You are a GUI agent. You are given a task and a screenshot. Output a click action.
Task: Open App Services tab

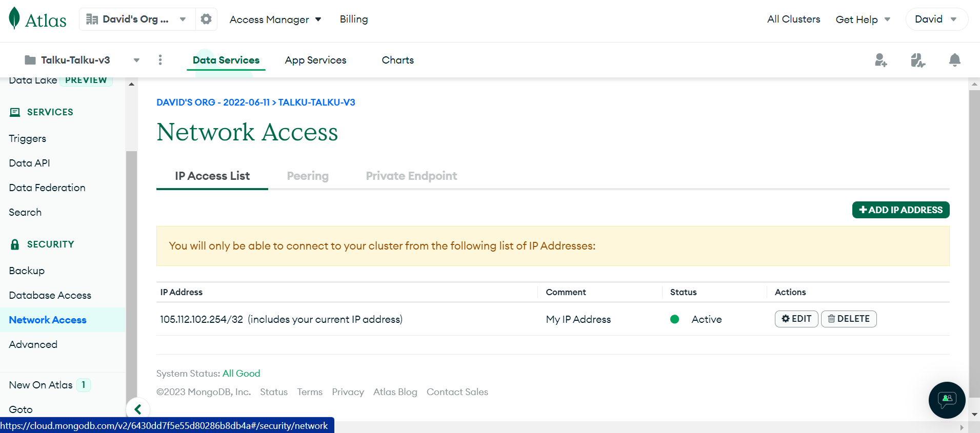click(315, 60)
